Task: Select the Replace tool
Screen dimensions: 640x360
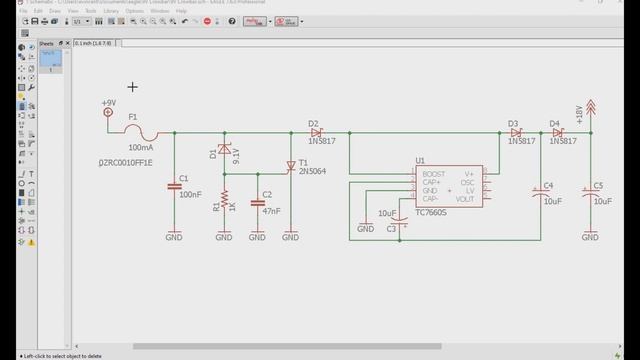Action: click(31, 116)
